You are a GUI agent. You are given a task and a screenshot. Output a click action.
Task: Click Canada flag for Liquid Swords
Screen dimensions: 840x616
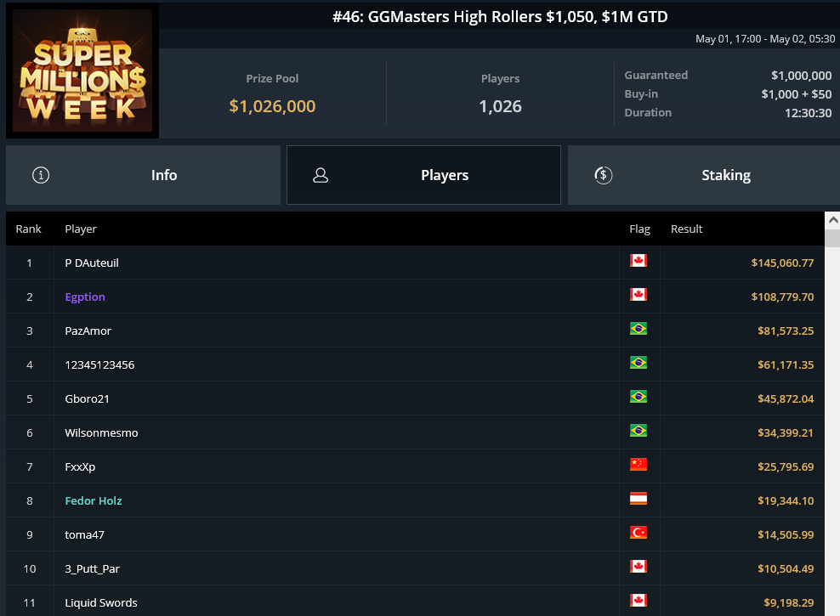(639, 601)
